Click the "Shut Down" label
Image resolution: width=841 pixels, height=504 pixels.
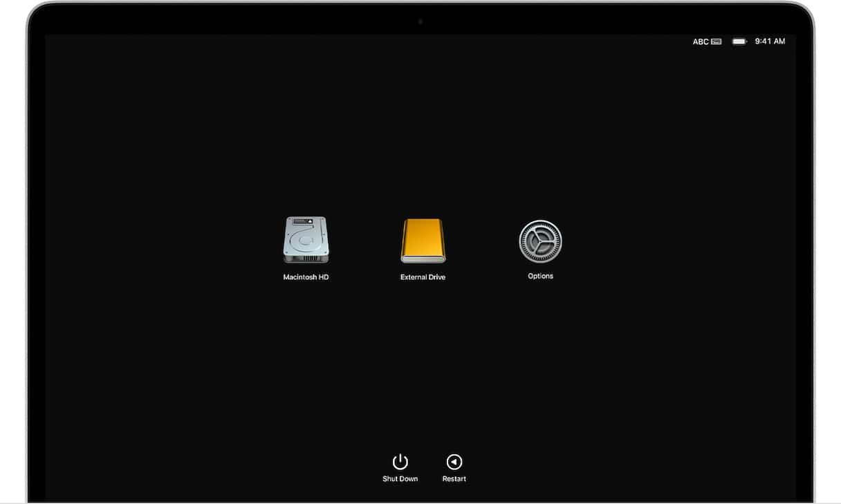point(400,478)
